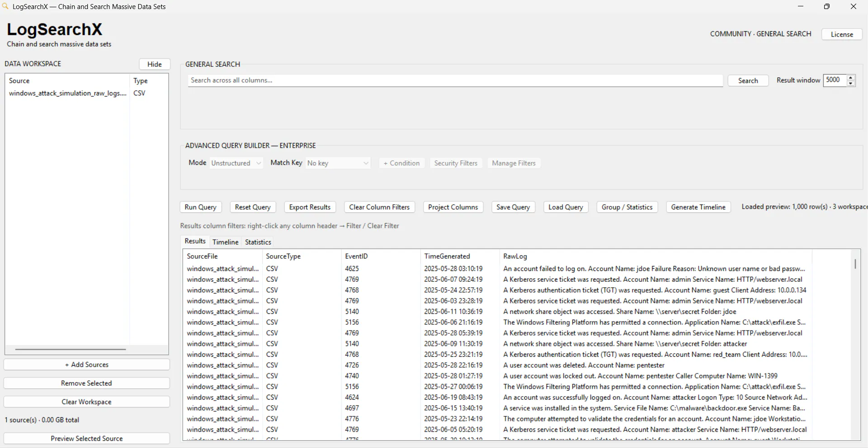
Task: Open Group / Statistics
Action: coord(627,207)
